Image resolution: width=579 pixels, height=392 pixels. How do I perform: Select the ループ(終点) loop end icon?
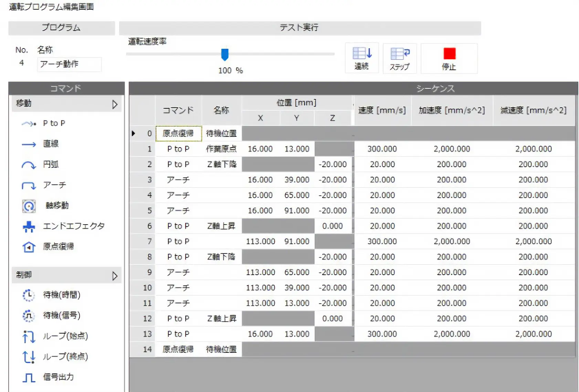[x=29, y=357]
